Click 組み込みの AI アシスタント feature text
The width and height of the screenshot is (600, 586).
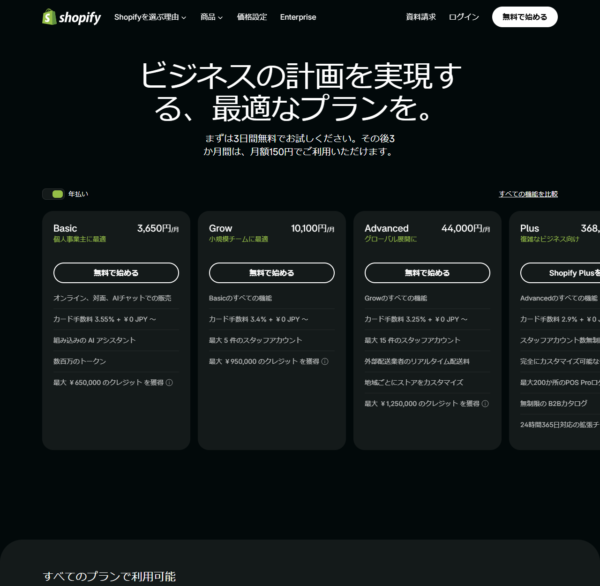click(94, 340)
